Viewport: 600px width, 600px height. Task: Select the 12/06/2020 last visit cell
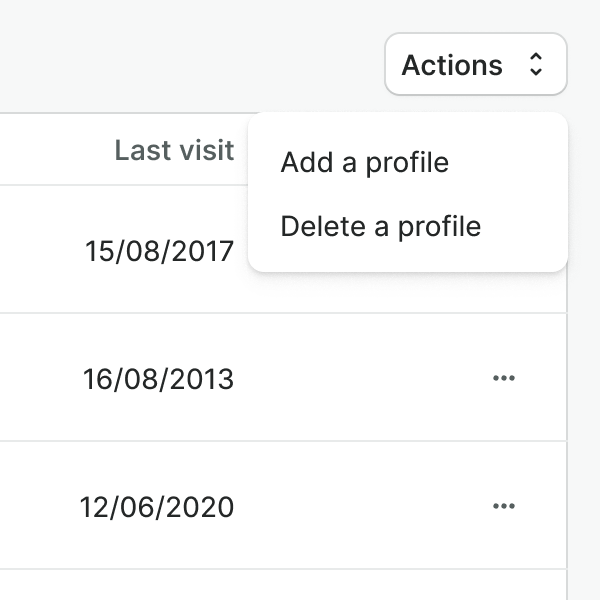pyautogui.click(x=157, y=507)
